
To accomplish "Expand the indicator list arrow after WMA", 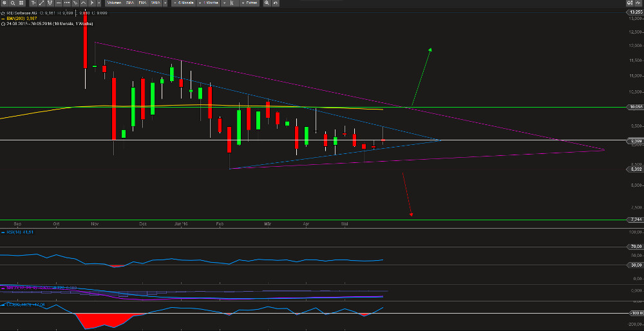I will (166, 3).
